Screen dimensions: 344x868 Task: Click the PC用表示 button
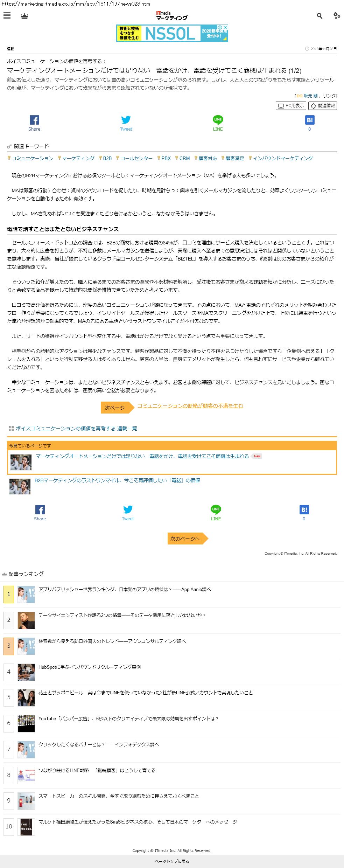click(291, 106)
